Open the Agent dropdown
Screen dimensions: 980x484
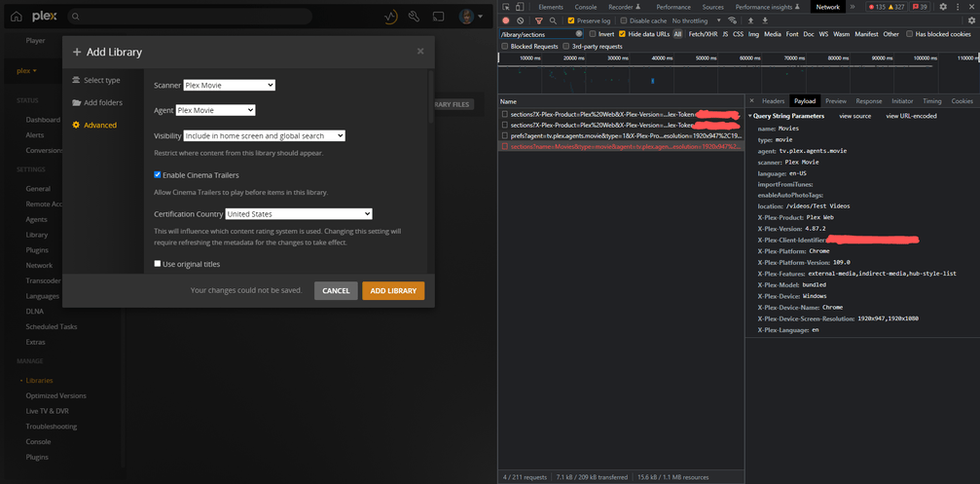[216, 110]
